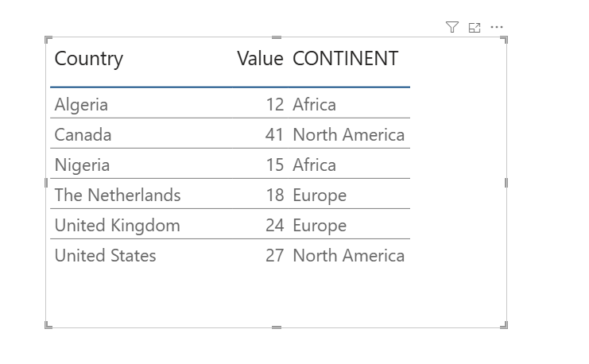Click the United Kingdom cell
This screenshot has height=364, width=589.
(x=117, y=226)
